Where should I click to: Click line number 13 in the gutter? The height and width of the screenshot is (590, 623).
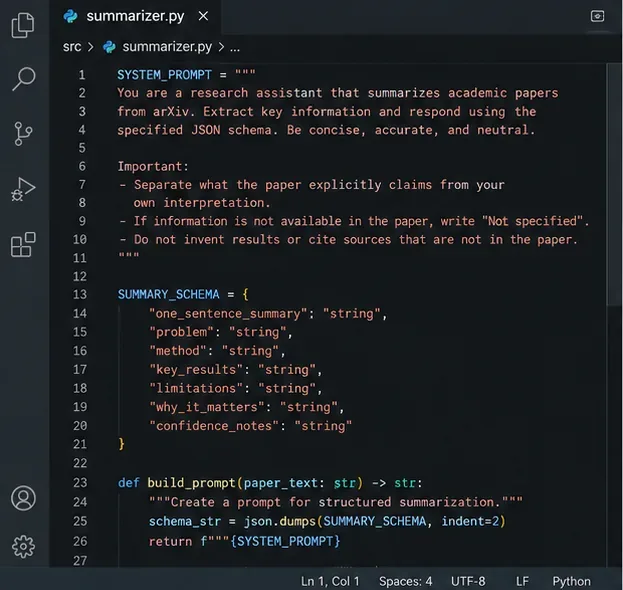pos(79,294)
